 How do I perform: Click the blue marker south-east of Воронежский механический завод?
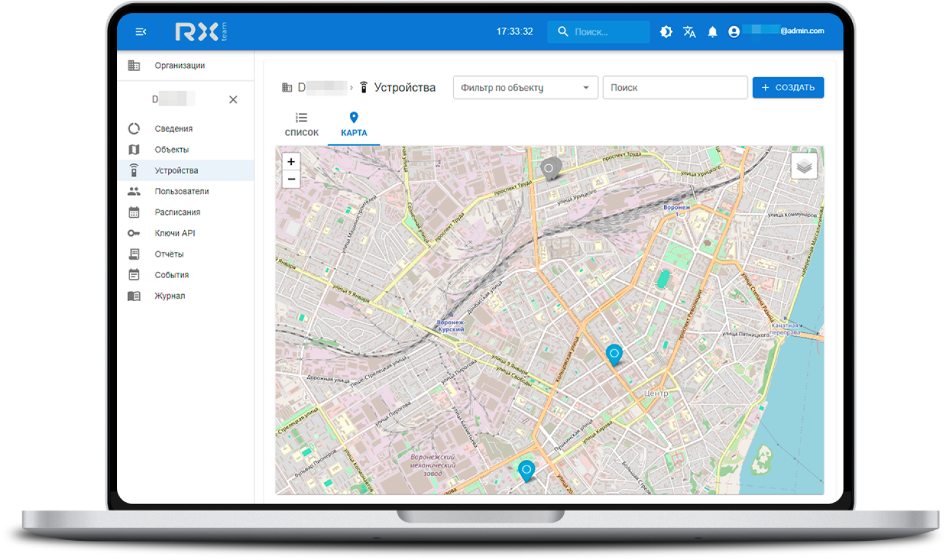(527, 471)
